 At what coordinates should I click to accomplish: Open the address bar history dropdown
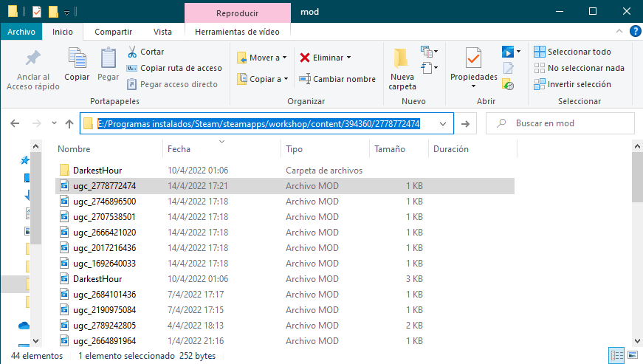443,123
